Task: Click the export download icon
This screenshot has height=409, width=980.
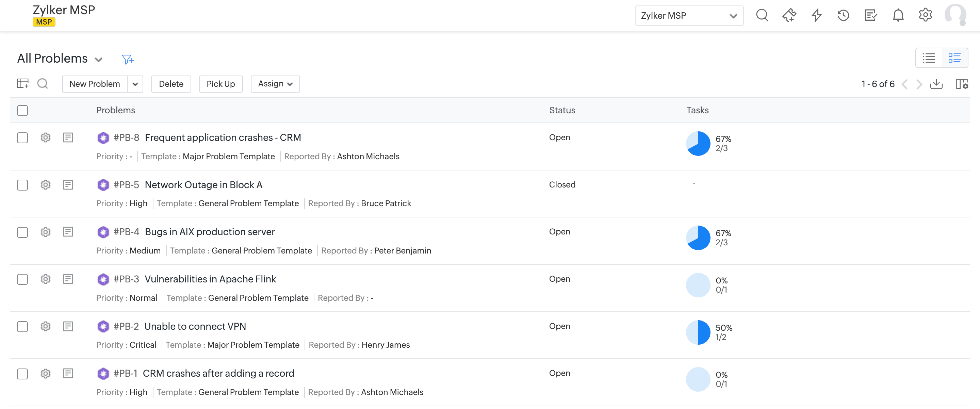Action: click(x=936, y=84)
